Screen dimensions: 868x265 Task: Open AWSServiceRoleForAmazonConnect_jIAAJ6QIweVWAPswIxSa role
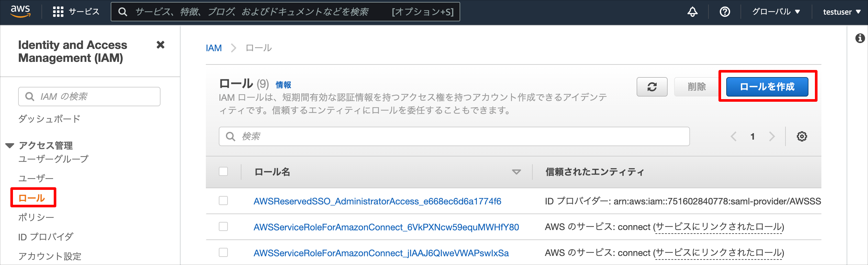click(x=381, y=253)
